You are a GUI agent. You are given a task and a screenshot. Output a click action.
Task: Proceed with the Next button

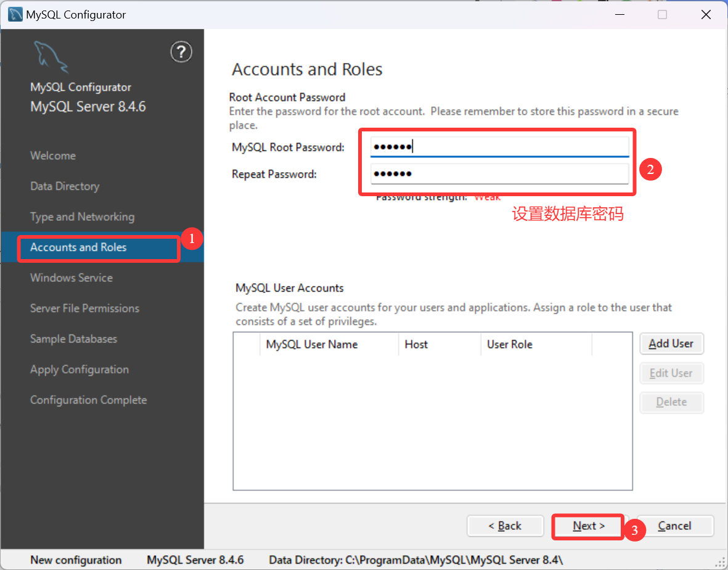click(588, 526)
